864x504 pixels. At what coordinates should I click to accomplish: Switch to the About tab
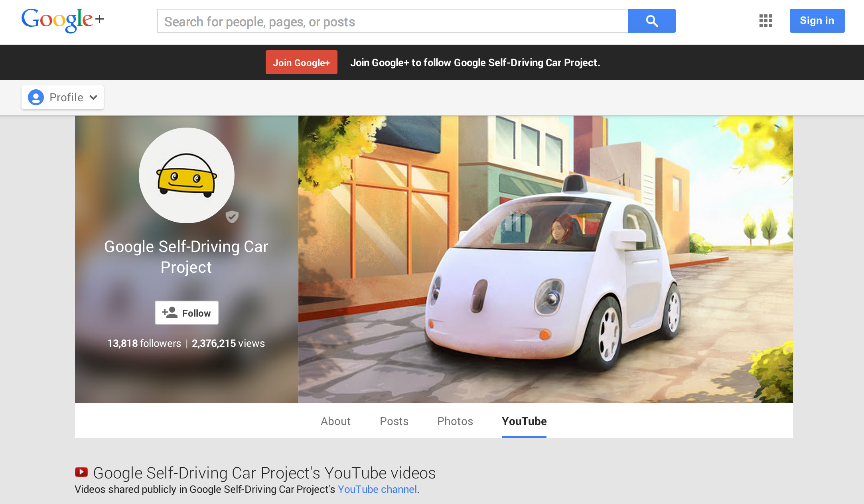pyautogui.click(x=335, y=421)
